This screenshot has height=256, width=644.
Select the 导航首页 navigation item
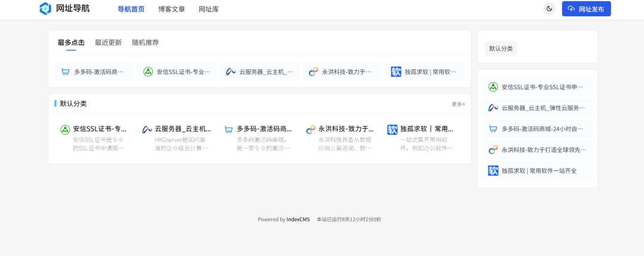pos(131,10)
